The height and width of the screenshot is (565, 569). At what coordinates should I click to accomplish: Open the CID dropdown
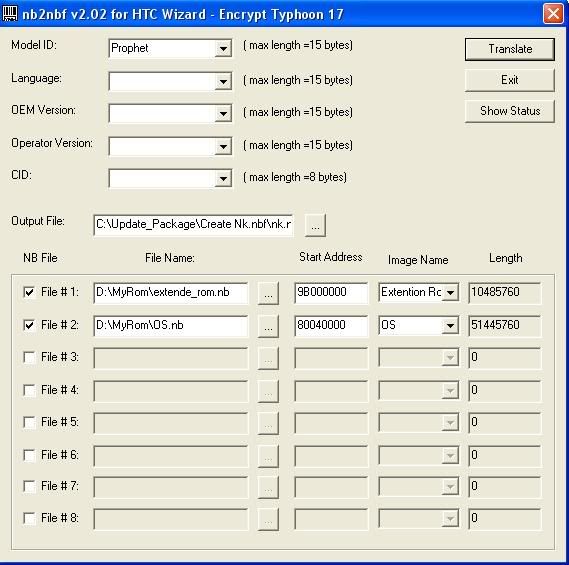pos(223,179)
